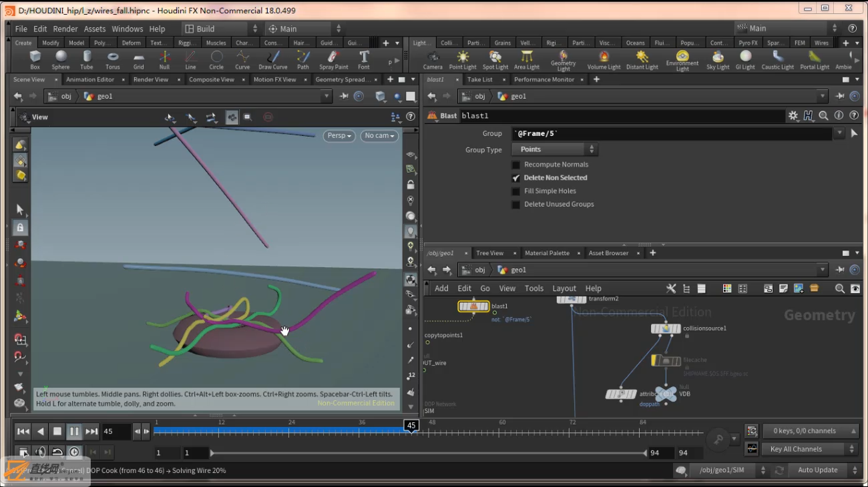Open the Group Type Points dropdown
Viewport: 868px width, 487px height.
point(555,149)
